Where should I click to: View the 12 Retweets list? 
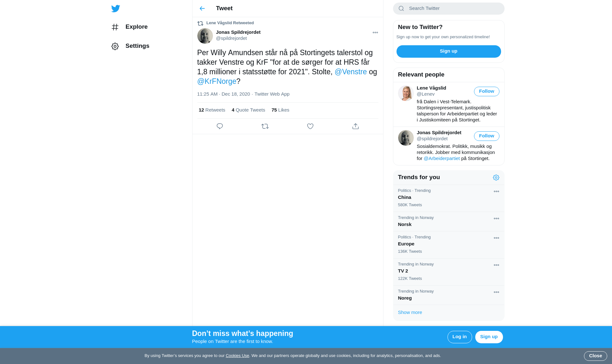tap(212, 110)
